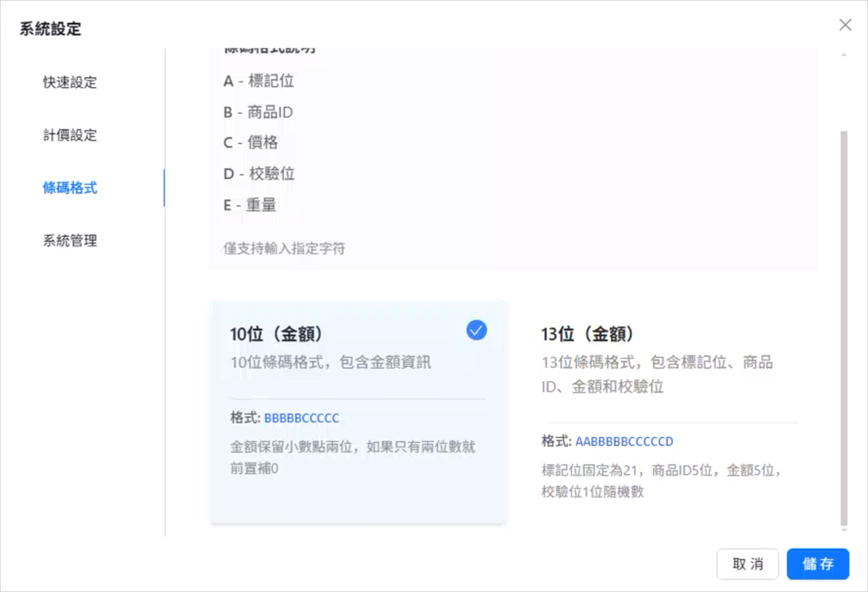Screen dimensions: 868x592
Task: Click 儲存 button to save settings
Action: pyautogui.click(x=817, y=564)
